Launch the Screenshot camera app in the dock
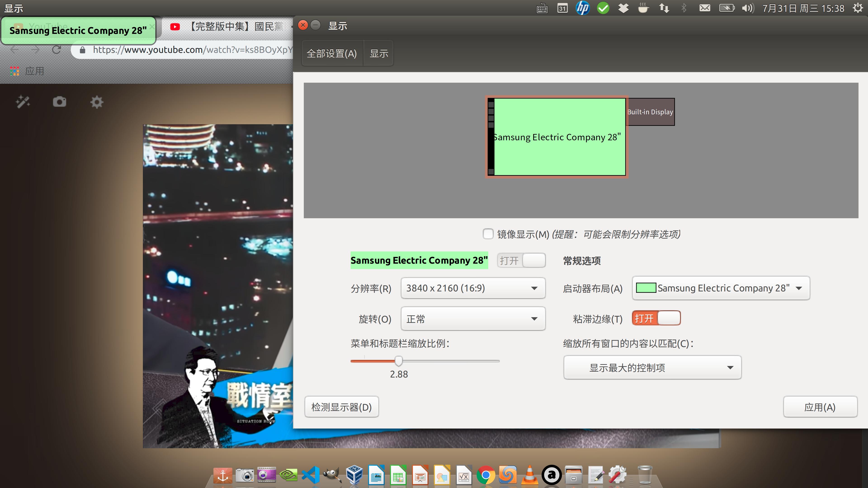Screen dimensions: 868x488 245,475
